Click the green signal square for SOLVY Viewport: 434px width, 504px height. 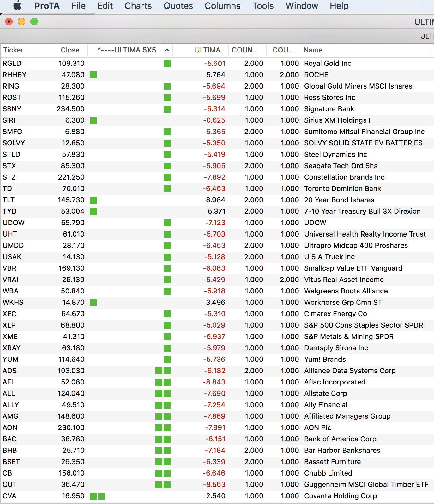(x=167, y=143)
